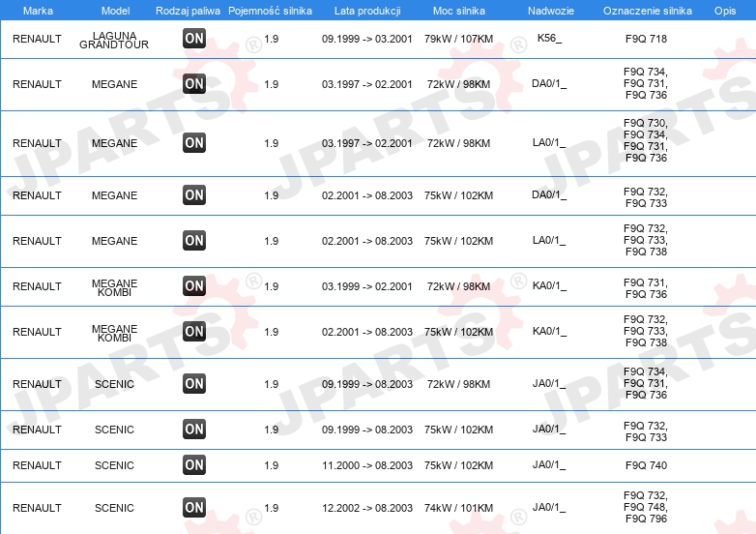Viewport: 756px width, 534px height.
Task: Select LA0/1_ in the Megane 03.1997 row
Action: 549,142
